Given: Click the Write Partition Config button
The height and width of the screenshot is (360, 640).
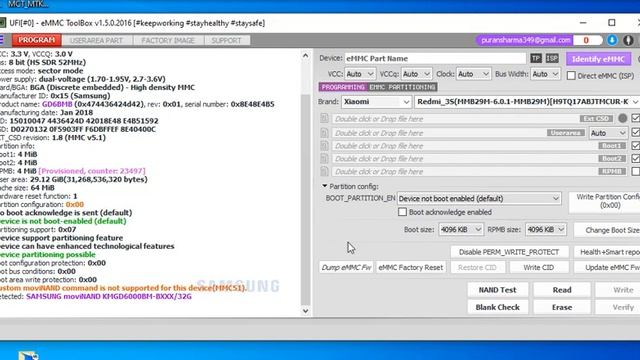Looking at the screenshot, I should click(605, 201).
